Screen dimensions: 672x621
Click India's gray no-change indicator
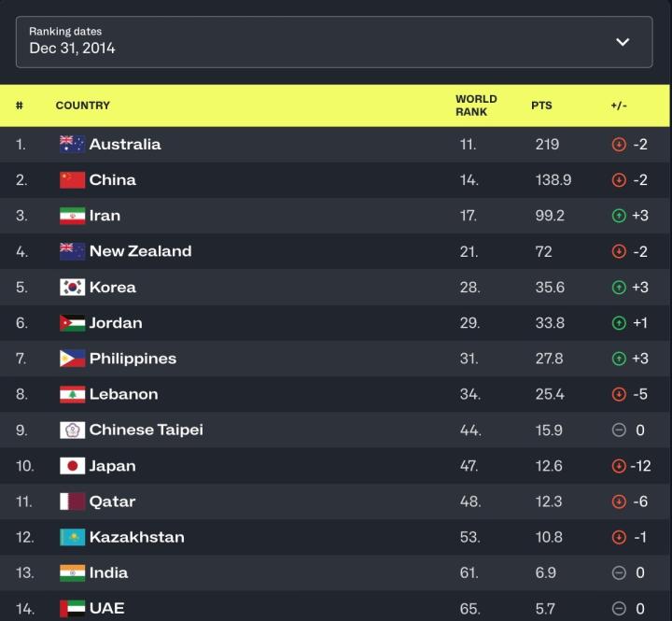[x=618, y=572]
